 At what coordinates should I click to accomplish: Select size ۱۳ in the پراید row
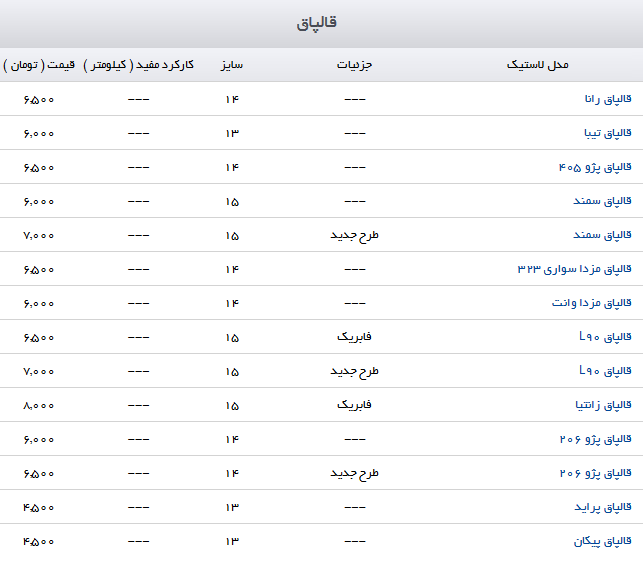(232, 508)
